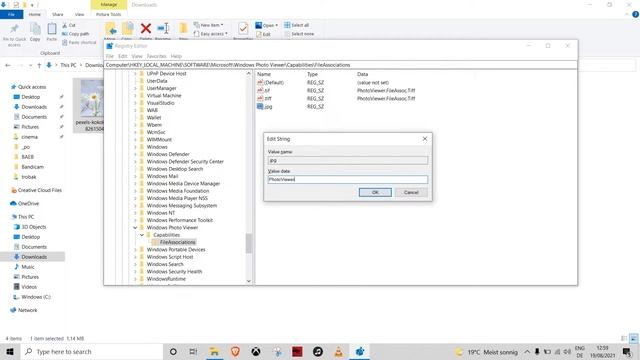The image size is (640, 360).
Task: Expand the WindowsRuntime key
Action: tap(135, 279)
